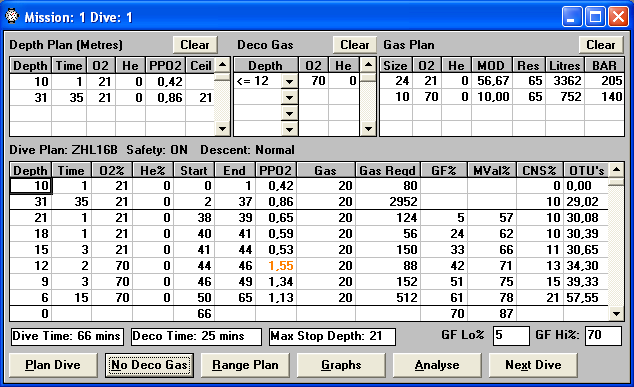The image size is (634, 387).
Task: Click PPO2 column header in Depth Plan
Action: tap(165, 66)
